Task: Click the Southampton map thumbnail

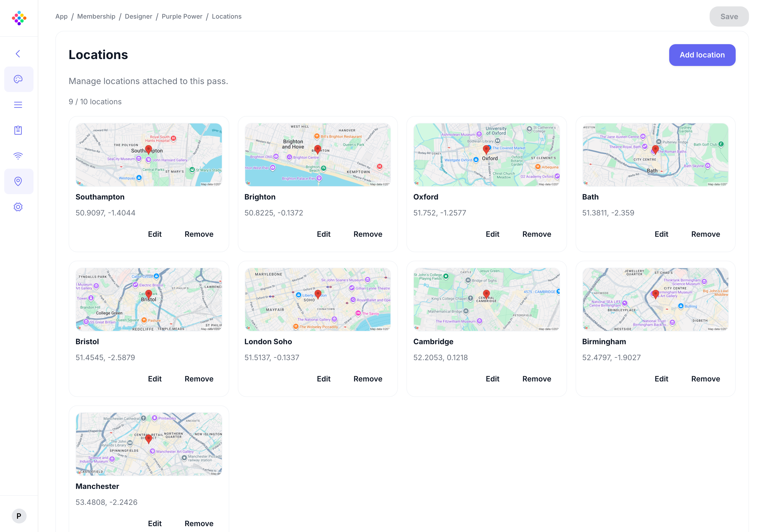Action: click(149, 155)
